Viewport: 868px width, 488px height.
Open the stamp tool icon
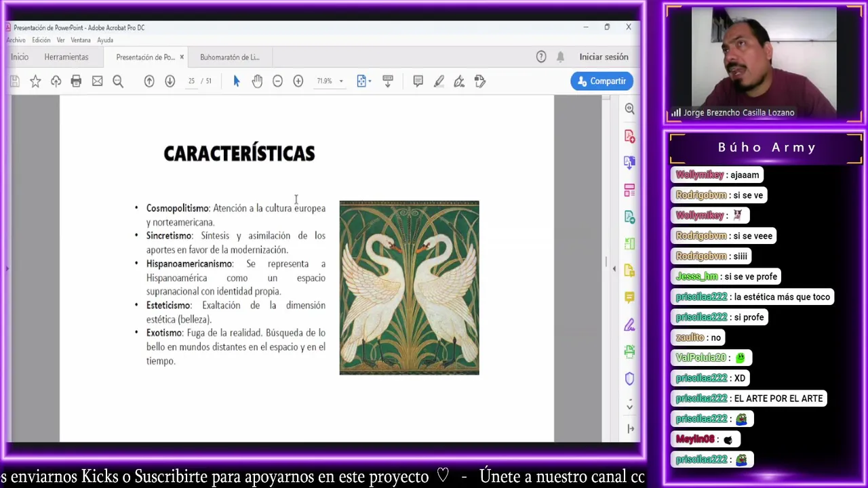click(480, 81)
